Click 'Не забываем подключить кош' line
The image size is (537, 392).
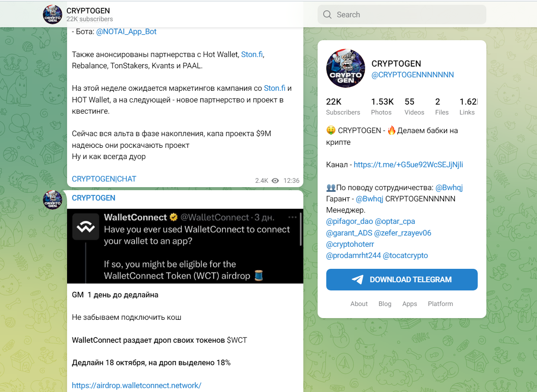coord(126,318)
